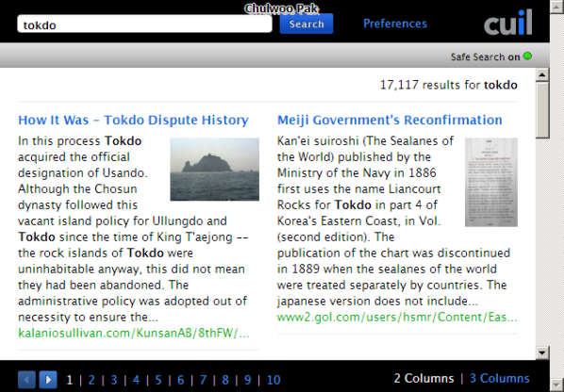Click the cuil logo

pos(508,23)
